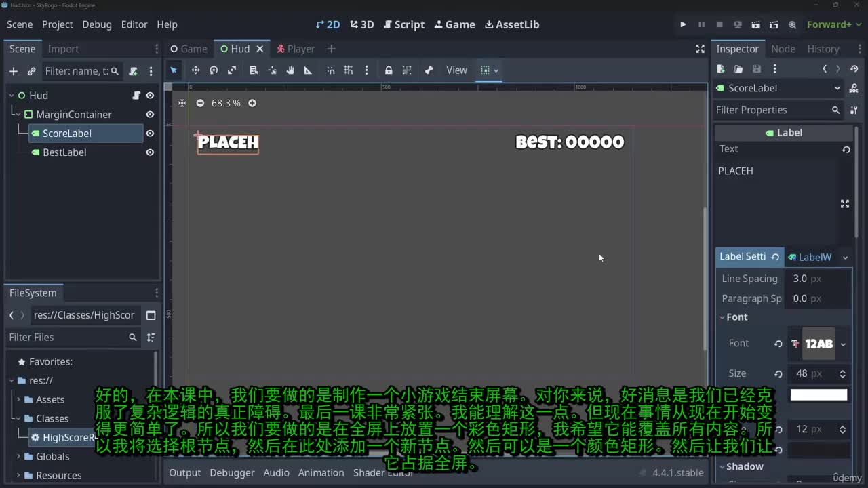Load an existing resource in the Inspector
868x488 pixels.
pos(738,69)
